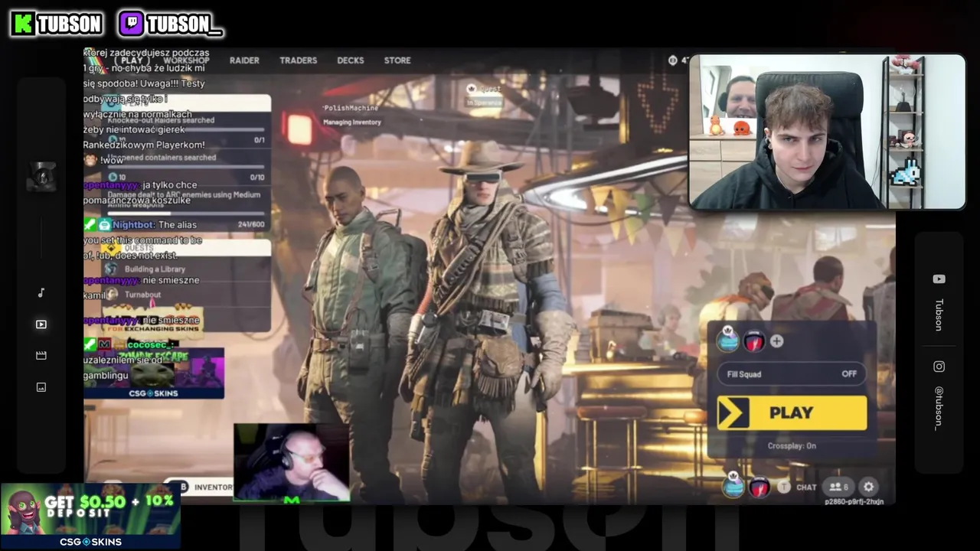Open the TRADERS tab
This screenshot has width=980, height=551.
[x=298, y=60]
